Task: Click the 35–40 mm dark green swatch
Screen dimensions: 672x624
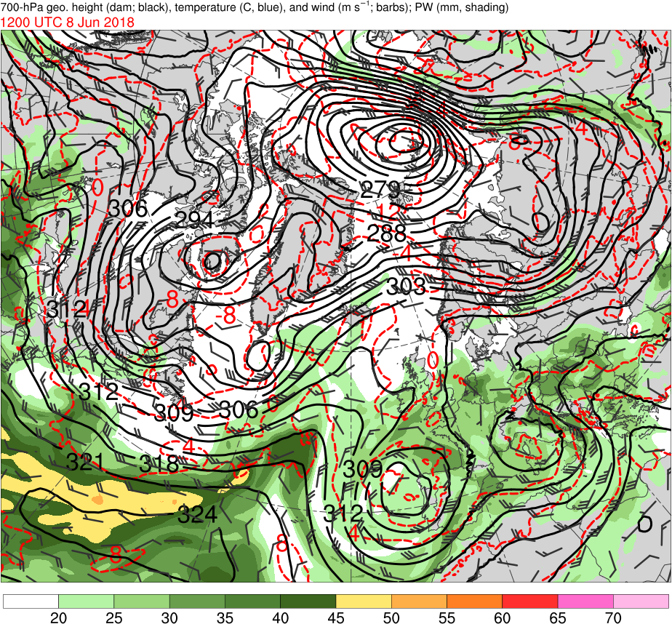Action: [253, 601]
